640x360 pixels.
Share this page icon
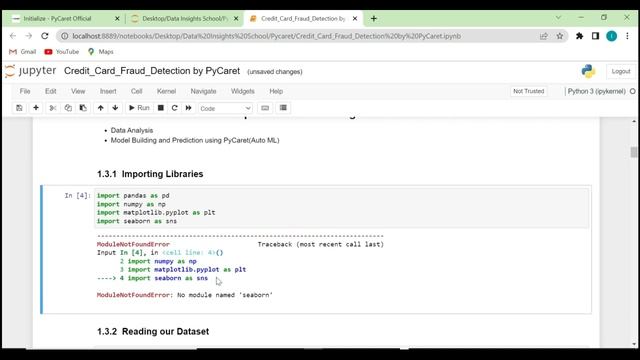coord(544,36)
